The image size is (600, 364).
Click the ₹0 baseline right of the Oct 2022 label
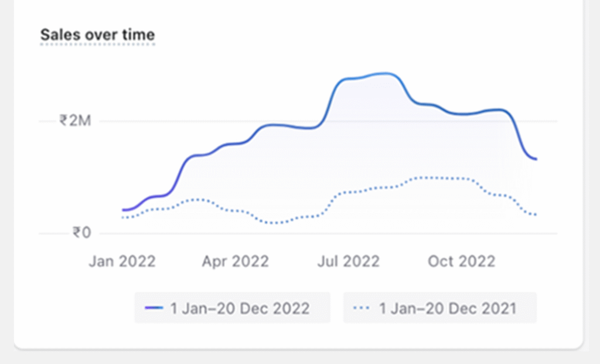pos(527,233)
